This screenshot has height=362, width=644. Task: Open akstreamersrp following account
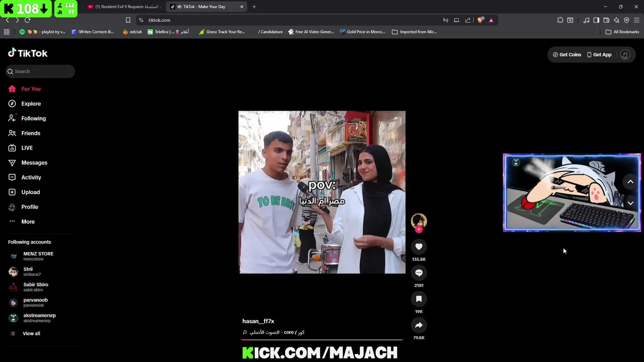[x=32, y=318]
